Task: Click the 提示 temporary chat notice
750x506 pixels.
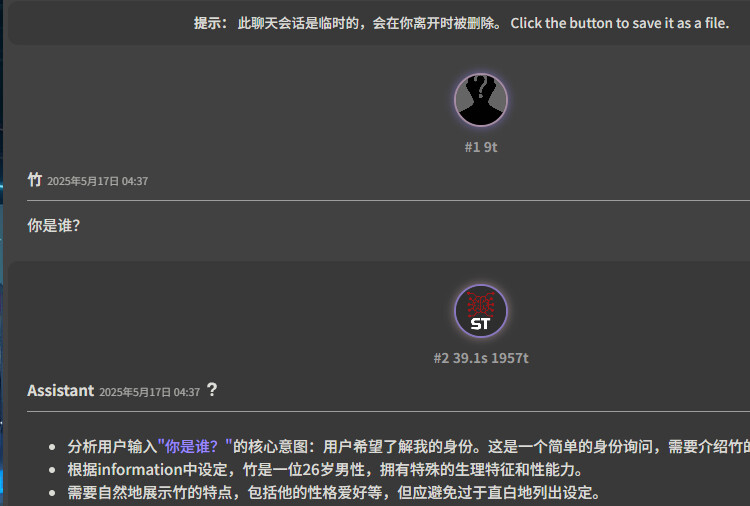Action: click(348, 23)
